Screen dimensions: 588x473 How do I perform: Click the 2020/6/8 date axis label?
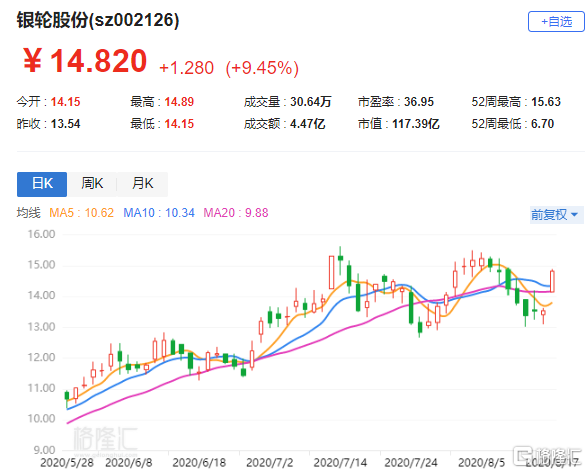click(x=129, y=462)
